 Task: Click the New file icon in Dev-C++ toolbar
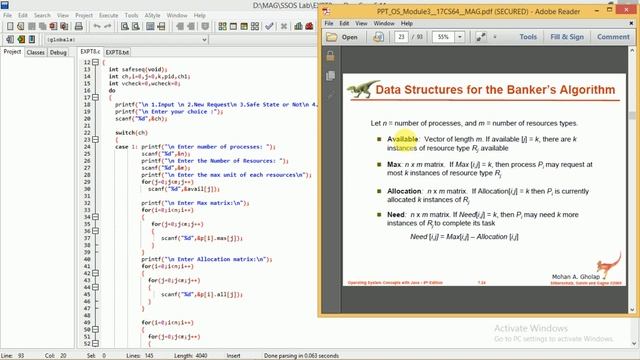click(10, 26)
